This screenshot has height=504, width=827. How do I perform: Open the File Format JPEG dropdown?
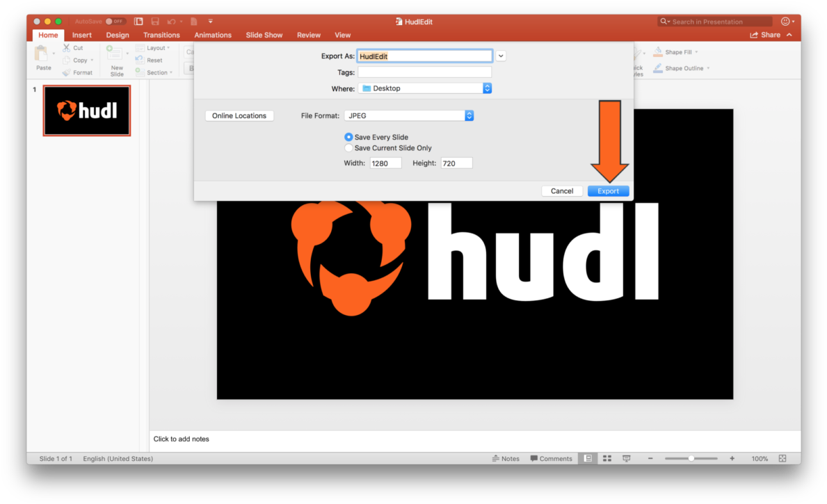pos(409,116)
